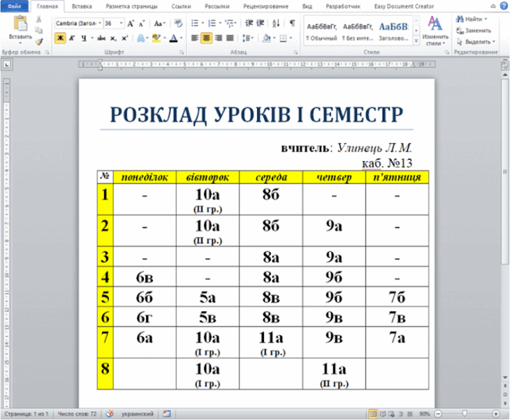Switch to Рецензирование tab
The width and height of the screenshot is (510, 420).
[x=265, y=6]
